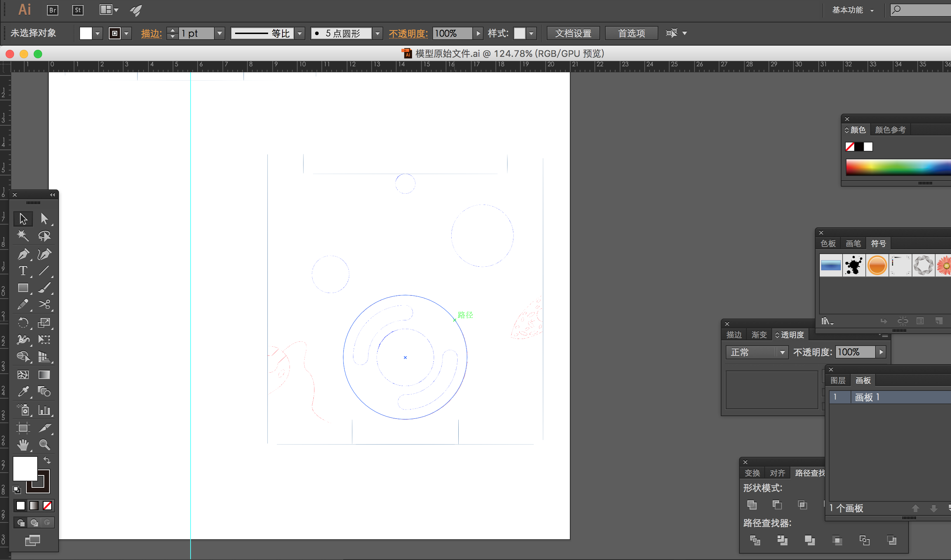Screen dimensions: 951x560
Task: Open Adobe Bridge via Br icon
Action: [52, 10]
